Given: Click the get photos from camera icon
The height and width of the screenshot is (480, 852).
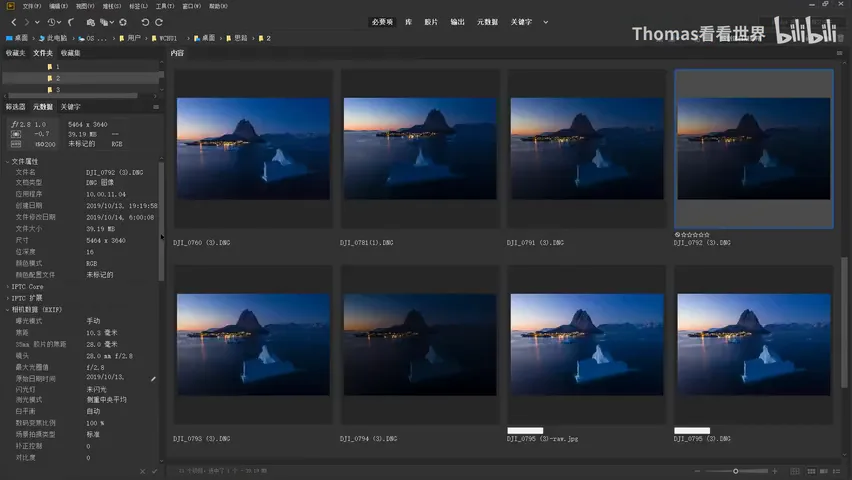Looking at the screenshot, I should [x=90, y=22].
